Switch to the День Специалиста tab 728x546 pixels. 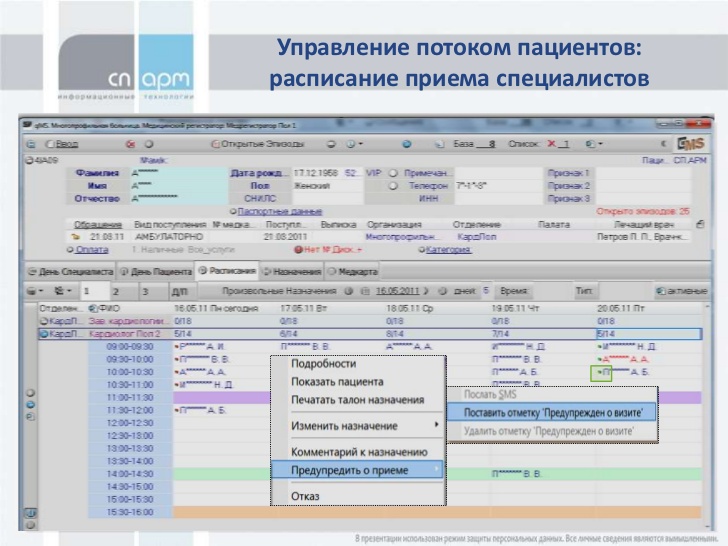tap(70, 272)
